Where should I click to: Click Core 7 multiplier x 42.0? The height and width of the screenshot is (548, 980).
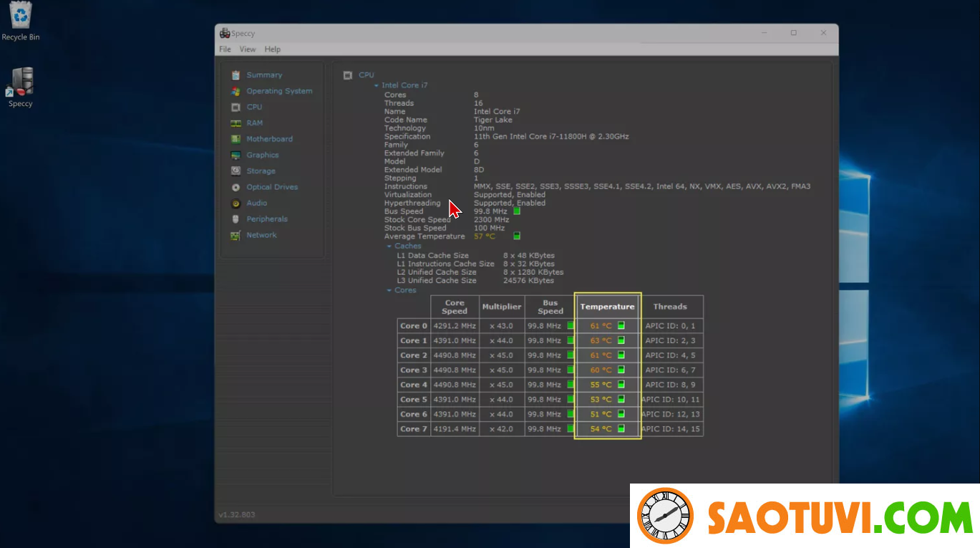[x=501, y=429]
